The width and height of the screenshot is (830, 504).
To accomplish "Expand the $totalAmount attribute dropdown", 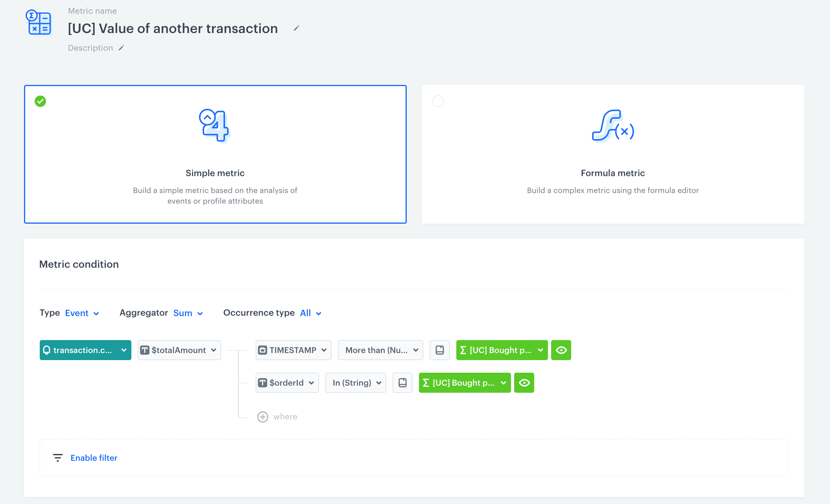I will click(x=179, y=350).
